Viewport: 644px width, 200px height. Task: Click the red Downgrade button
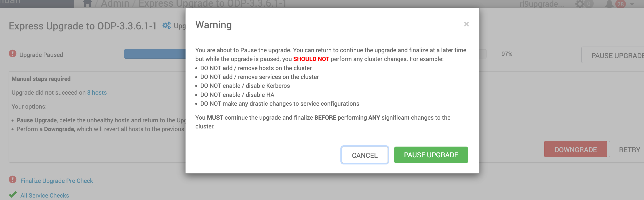point(575,149)
